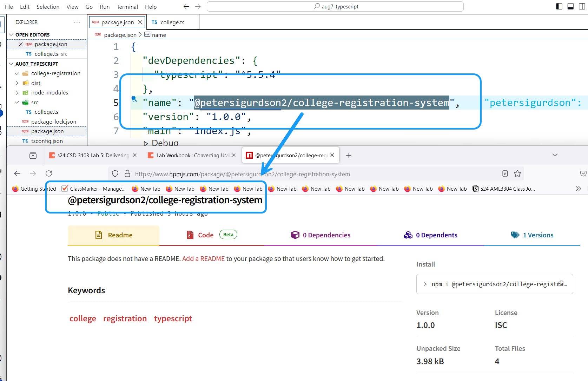Click the npmjs.com URL address bar
Viewport: 588px width, 381px height.
click(x=243, y=174)
